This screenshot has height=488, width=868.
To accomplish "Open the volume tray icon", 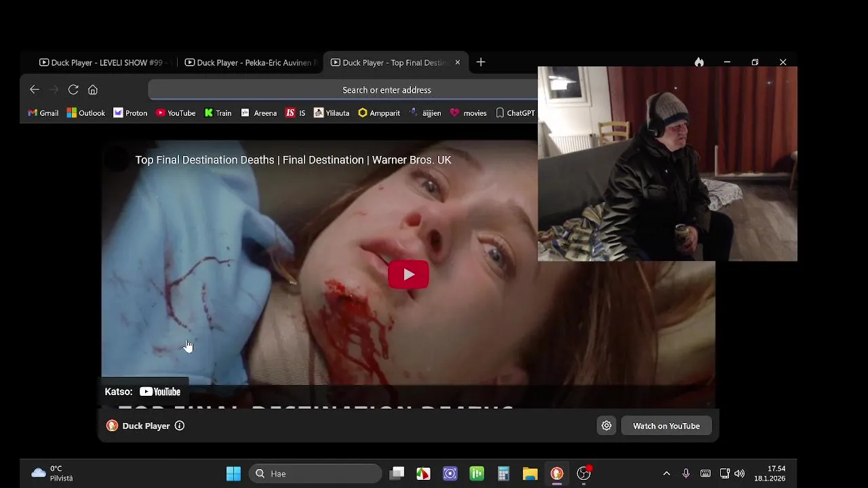I will [x=739, y=474].
